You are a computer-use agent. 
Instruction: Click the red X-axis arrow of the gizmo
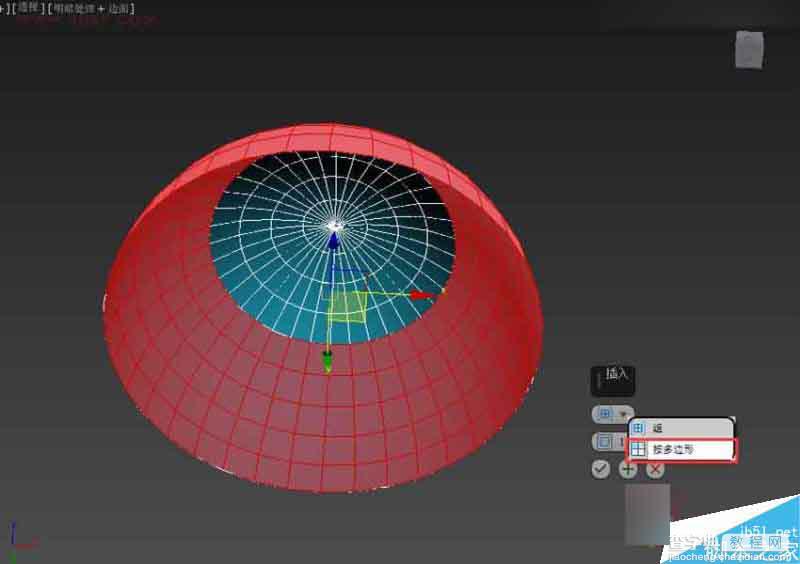click(422, 295)
